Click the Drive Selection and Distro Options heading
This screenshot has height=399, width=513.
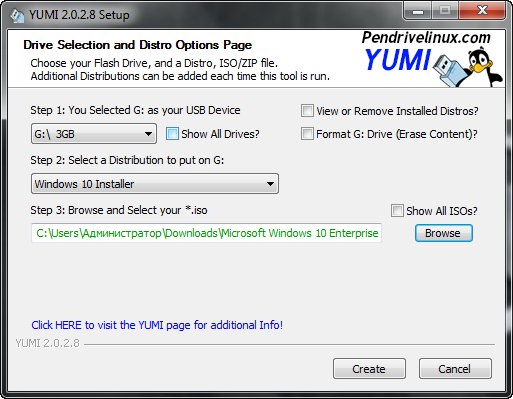click(138, 45)
